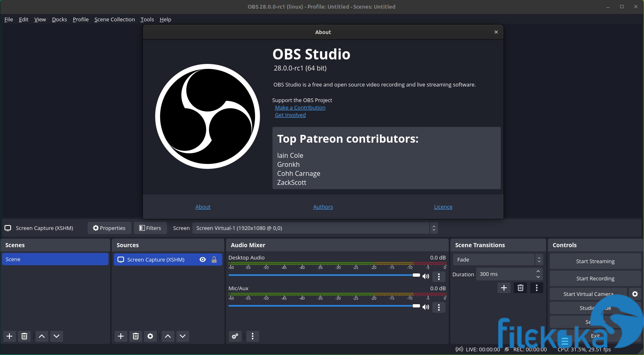The image size is (644, 355).
Task: Decrease transition duration with stepper down arrow
Action: pos(538,277)
